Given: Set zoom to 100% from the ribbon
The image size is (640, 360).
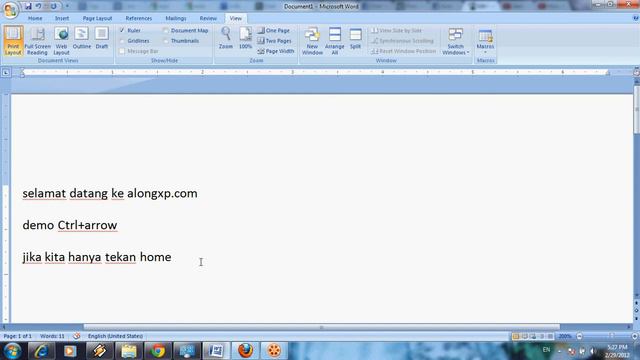Looking at the screenshot, I should point(245,38).
